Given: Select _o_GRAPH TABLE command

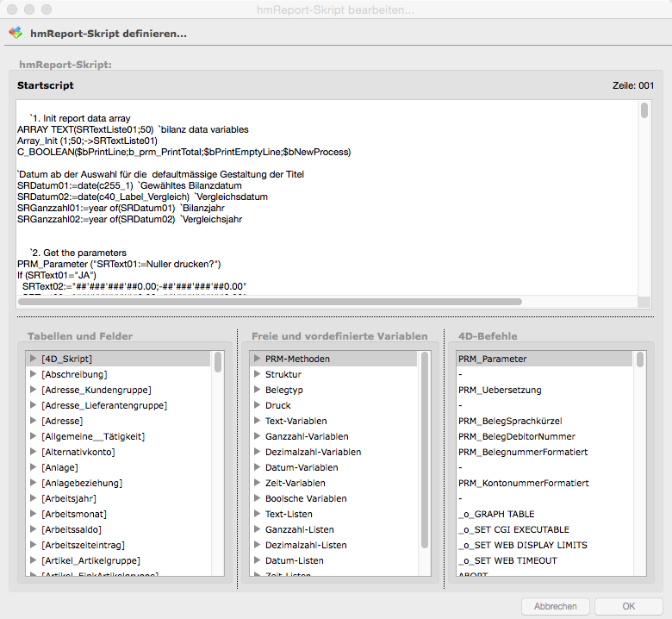Looking at the screenshot, I should 496,514.
